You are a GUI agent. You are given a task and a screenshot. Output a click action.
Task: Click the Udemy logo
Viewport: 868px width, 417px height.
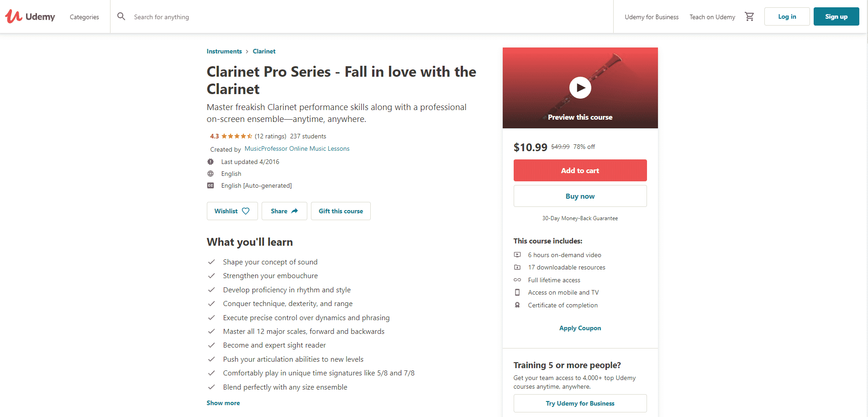click(x=30, y=16)
